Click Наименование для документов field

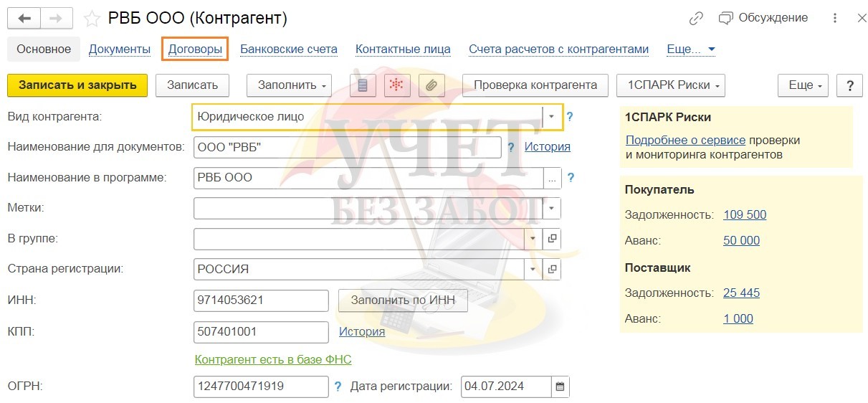348,147
